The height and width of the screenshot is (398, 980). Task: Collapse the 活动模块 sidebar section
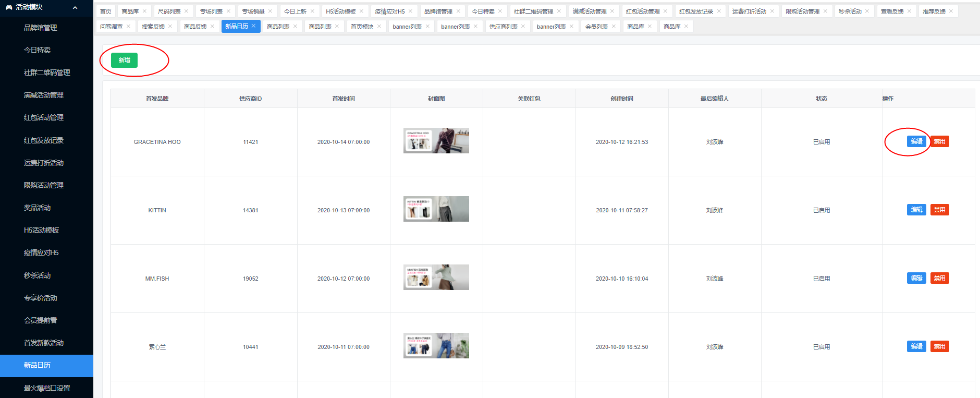(x=75, y=7)
